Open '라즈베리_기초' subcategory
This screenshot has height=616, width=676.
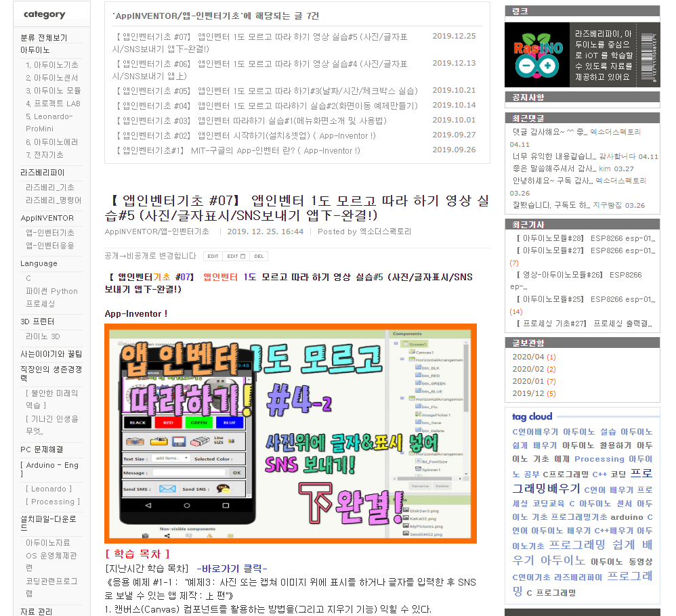[x=50, y=188]
